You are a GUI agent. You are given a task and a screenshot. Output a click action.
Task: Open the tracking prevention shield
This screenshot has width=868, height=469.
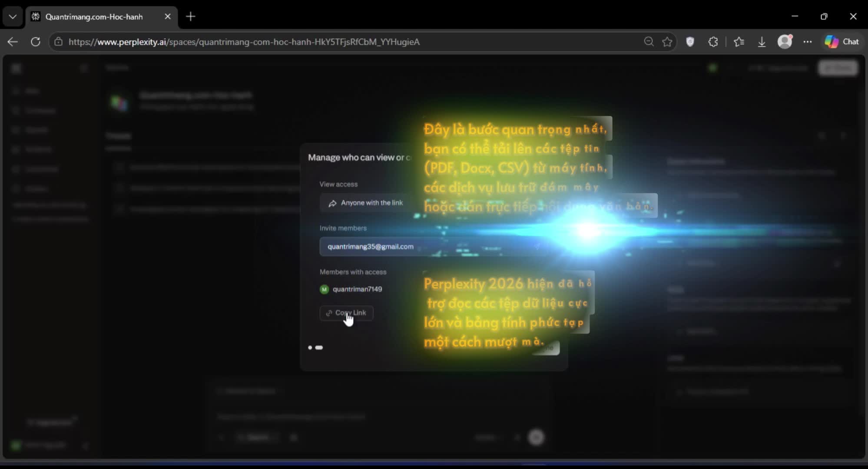point(690,42)
